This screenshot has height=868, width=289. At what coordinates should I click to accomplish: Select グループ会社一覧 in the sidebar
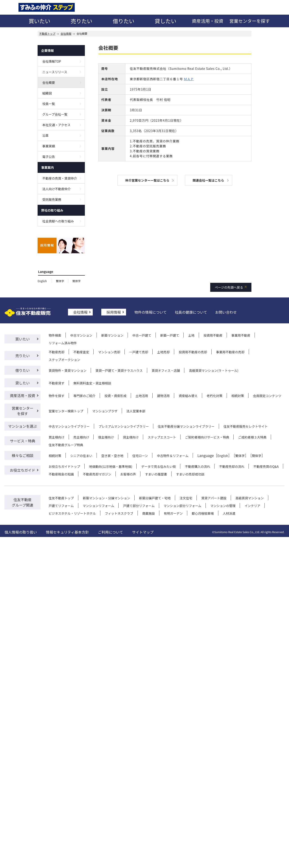coord(61,114)
